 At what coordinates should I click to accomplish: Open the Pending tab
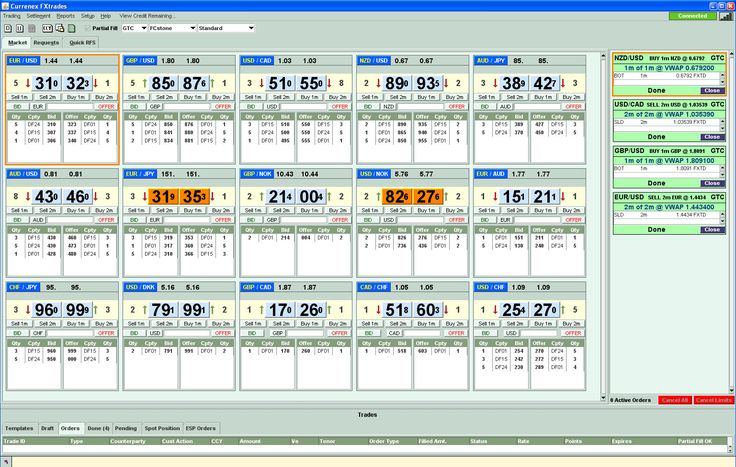(126, 429)
